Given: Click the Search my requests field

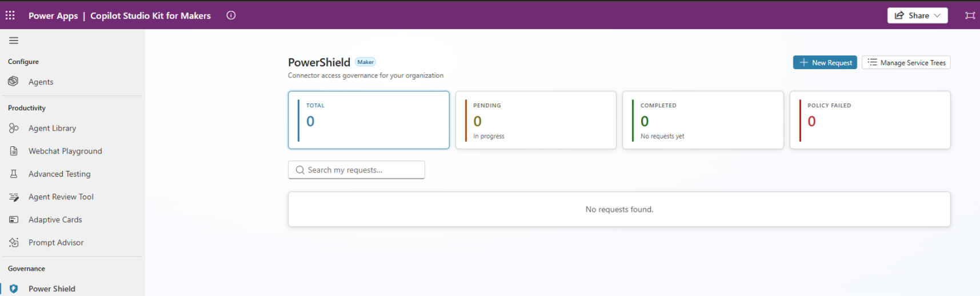Looking at the screenshot, I should click(356, 170).
